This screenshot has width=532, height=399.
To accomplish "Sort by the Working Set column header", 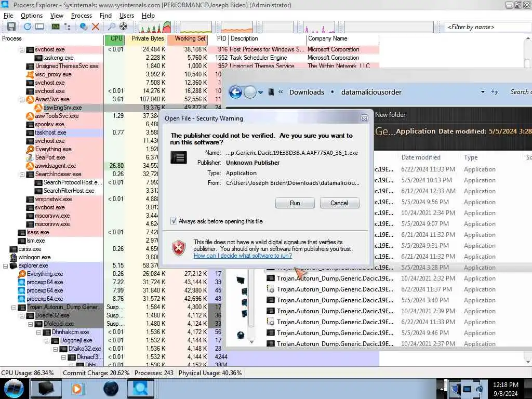I will [x=187, y=38].
